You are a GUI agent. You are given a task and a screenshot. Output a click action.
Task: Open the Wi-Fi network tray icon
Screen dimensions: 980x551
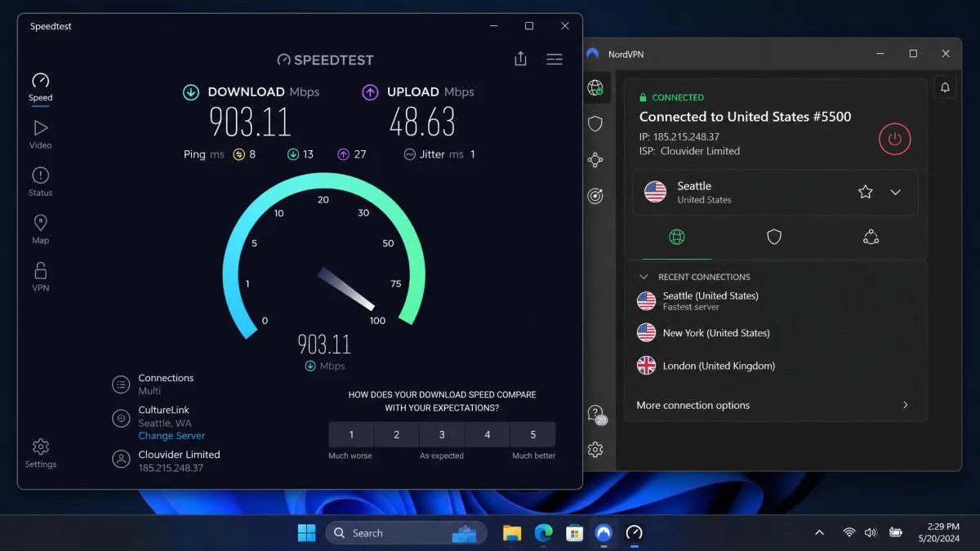(x=849, y=533)
